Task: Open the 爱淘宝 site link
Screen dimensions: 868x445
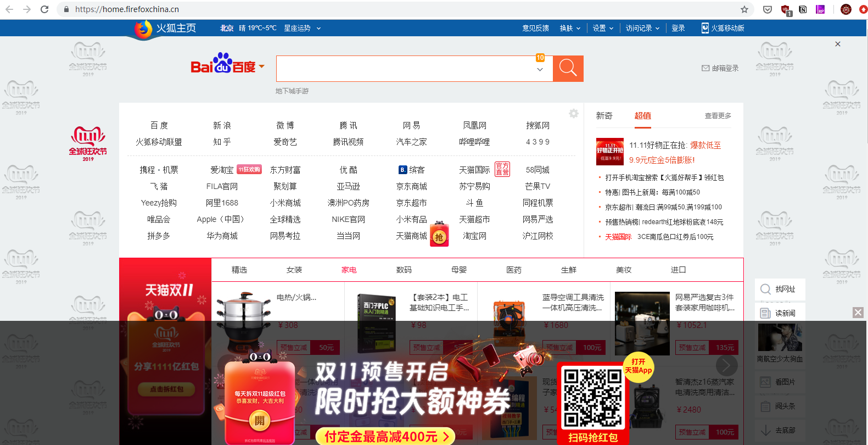Action: click(x=222, y=170)
